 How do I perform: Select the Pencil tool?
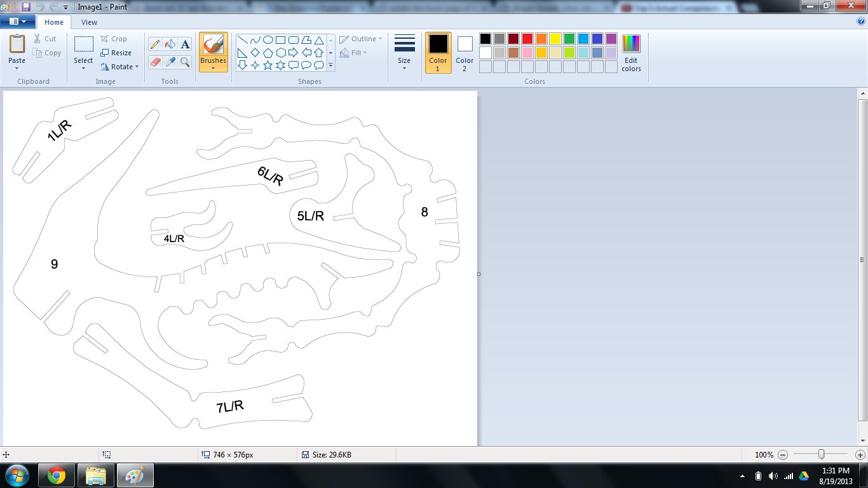154,44
